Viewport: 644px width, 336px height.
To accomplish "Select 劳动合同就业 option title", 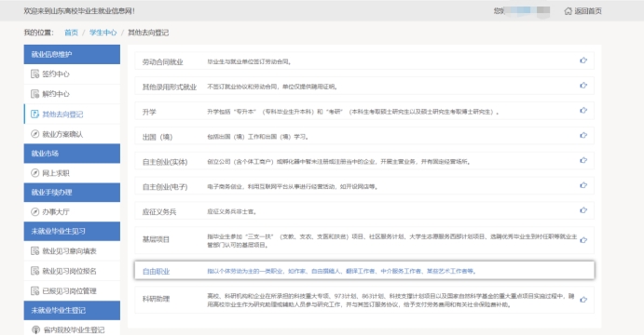I will [x=163, y=62].
